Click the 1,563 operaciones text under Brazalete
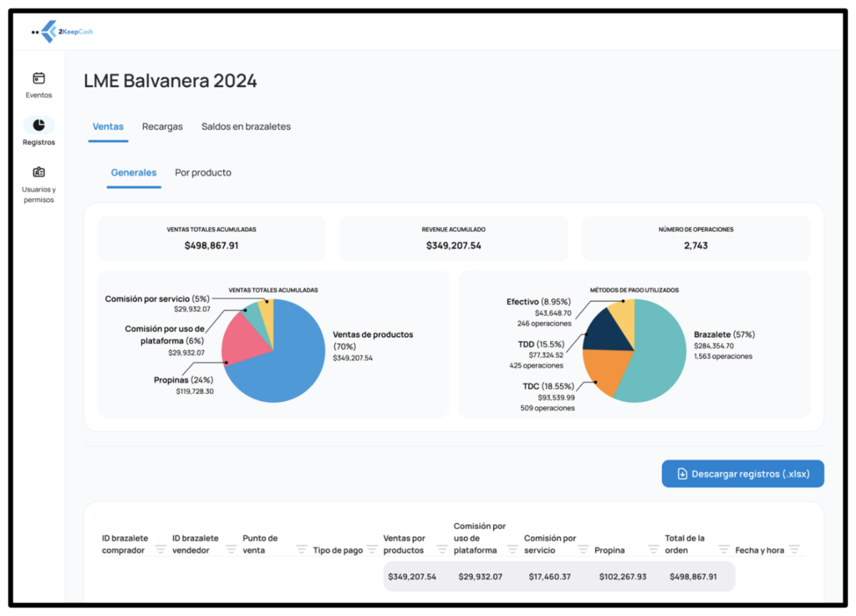The width and height of the screenshot is (856, 616). coord(723,356)
